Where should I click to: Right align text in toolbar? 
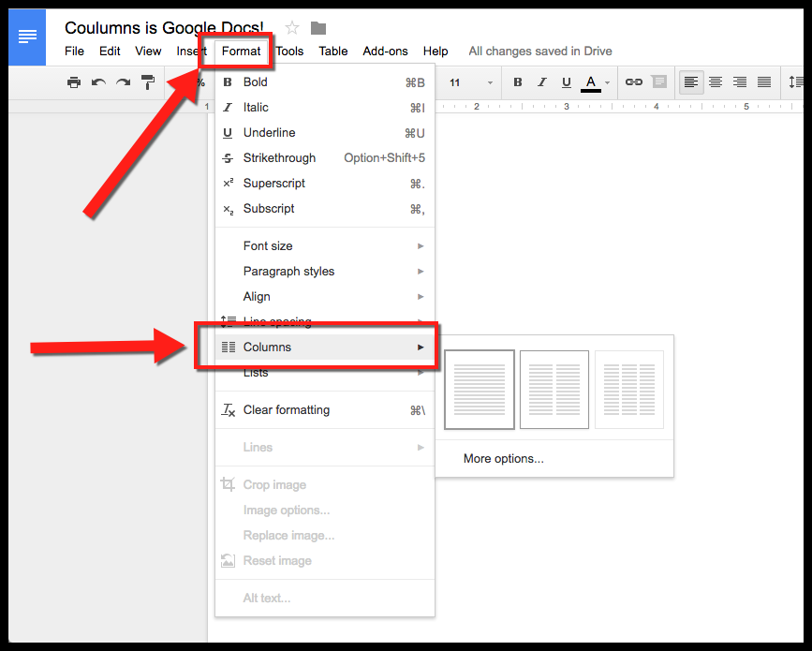click(x=740, y=81)
